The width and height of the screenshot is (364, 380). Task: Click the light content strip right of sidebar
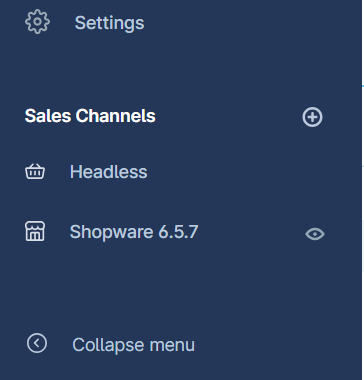coord(363,190)
